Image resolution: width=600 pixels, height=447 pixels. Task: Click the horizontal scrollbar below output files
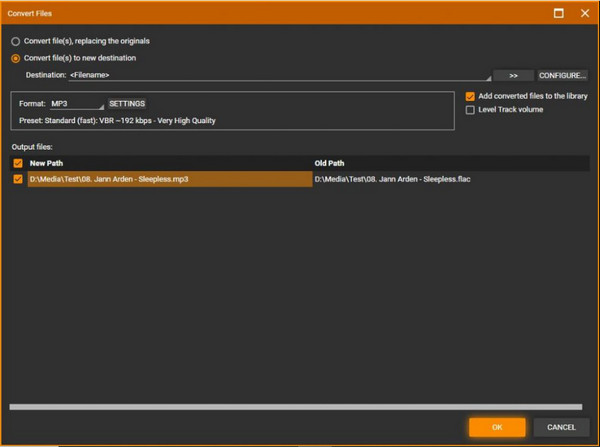(295, 406)
